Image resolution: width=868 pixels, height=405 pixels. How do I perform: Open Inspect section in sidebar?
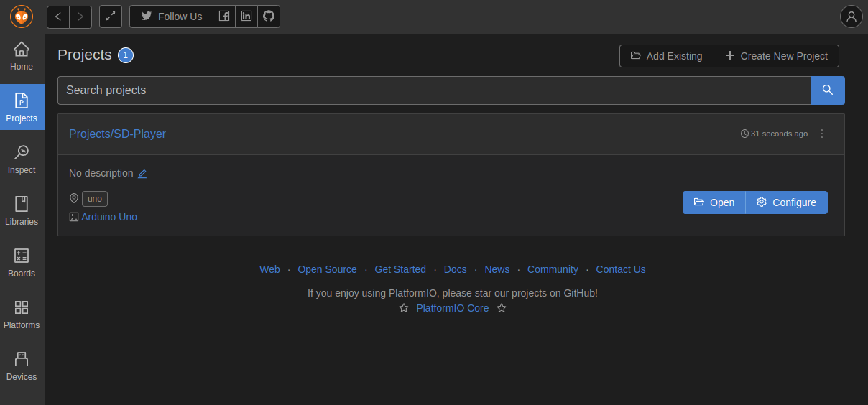22,160
